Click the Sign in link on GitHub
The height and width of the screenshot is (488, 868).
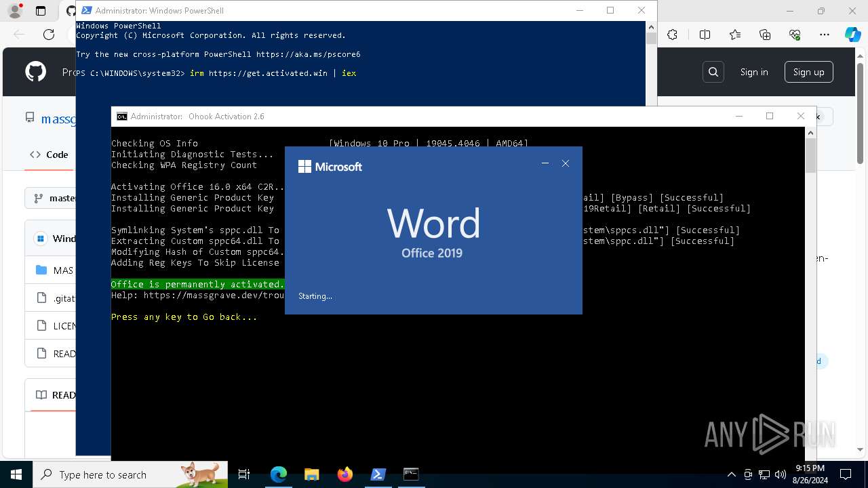click(754, 72)
